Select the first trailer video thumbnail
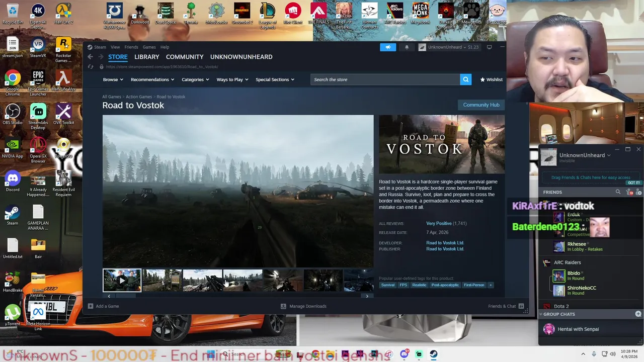This screenshot has height=362, width=644. click(x=122, y=281)
